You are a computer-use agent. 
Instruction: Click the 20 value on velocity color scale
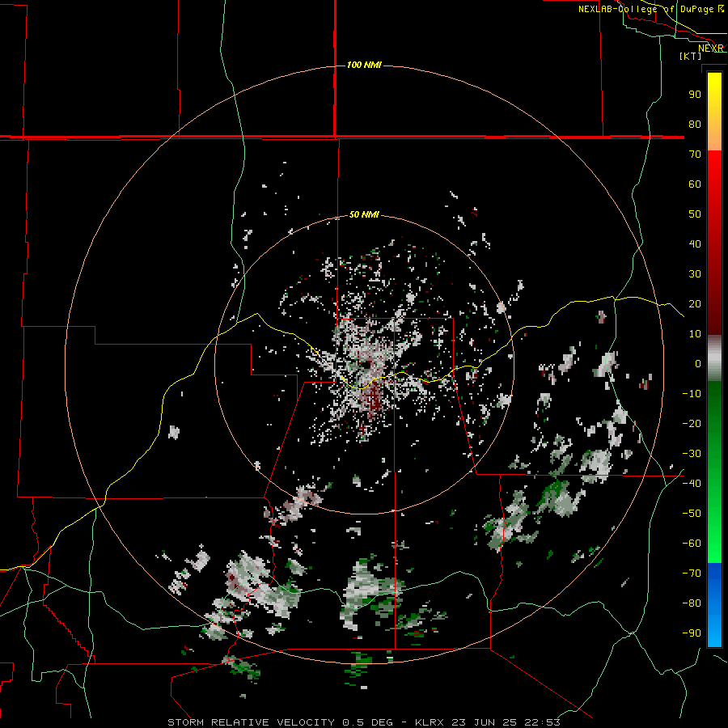pos(695,304)
